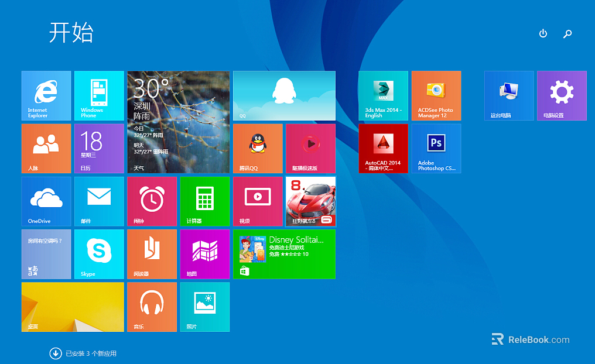Launch the Windows Phone tile
595x364 pixels.
pos(99,95)
